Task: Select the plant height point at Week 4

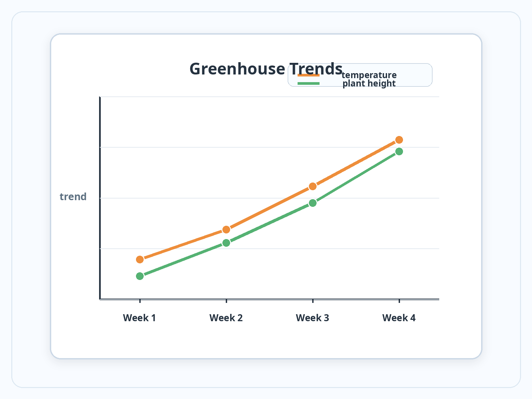Action: [399, 151]
